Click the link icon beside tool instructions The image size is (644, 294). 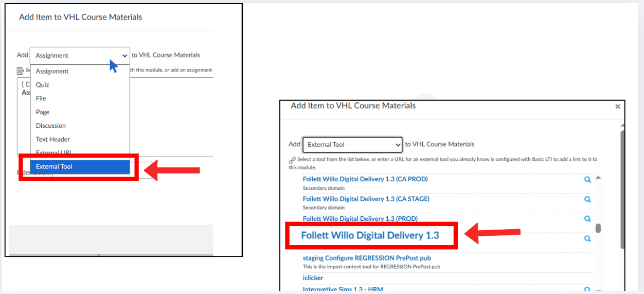[292, 160]
